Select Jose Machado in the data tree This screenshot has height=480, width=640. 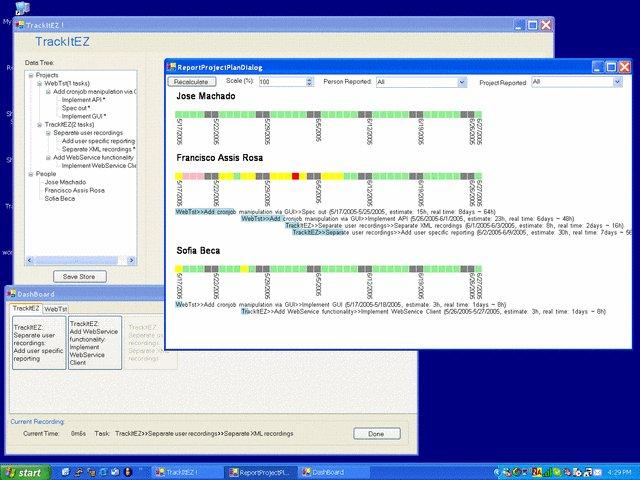point(66,182)
